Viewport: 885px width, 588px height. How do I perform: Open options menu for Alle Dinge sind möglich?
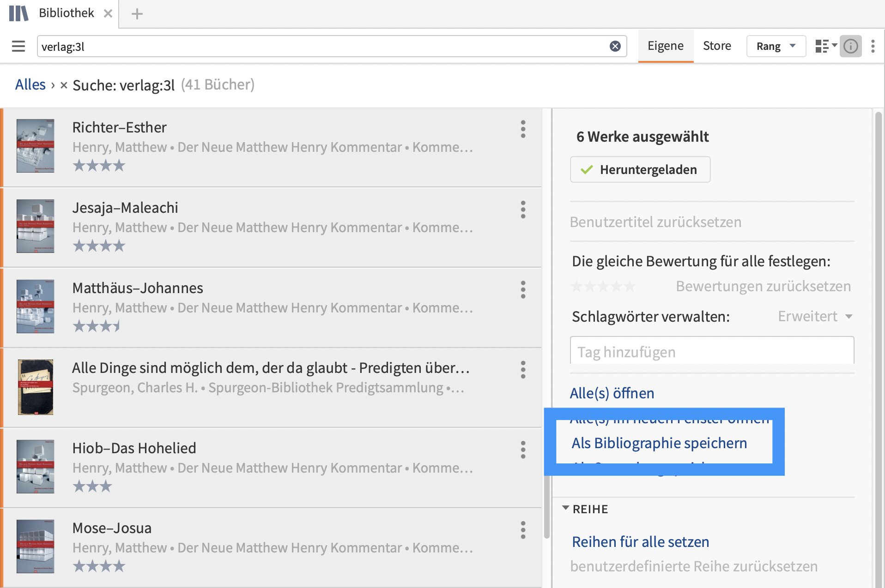point(523,370)
